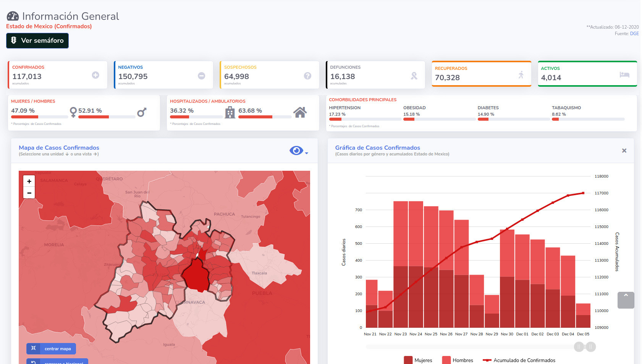Click the 'COMORBILIDADES PRINCIPALES' heading

pyautogui.click(x=363, y=100)
